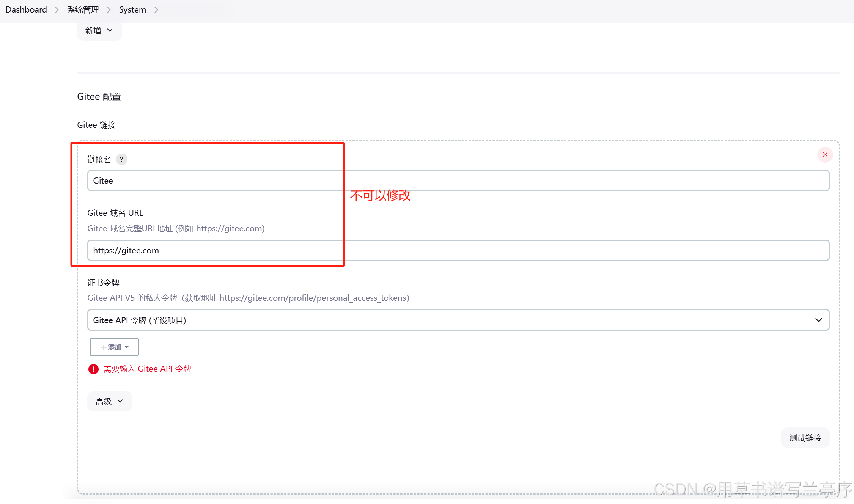Go to Dashboard breadcrumb
This screenshot has height=504, width=854.
click(x=26, y=9)
